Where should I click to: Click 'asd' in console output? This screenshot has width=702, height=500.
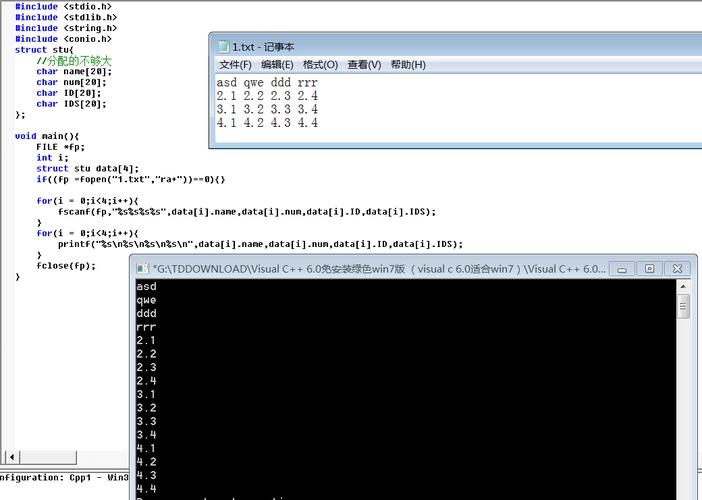tap(146, 286)
